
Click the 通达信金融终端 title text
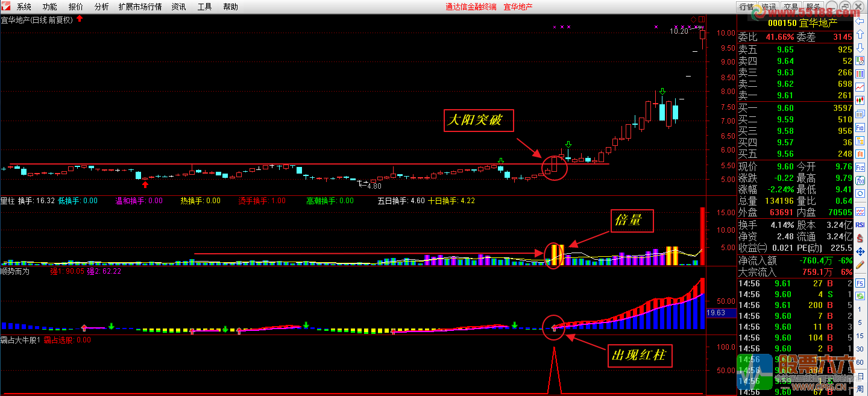(x=471, y=7)
